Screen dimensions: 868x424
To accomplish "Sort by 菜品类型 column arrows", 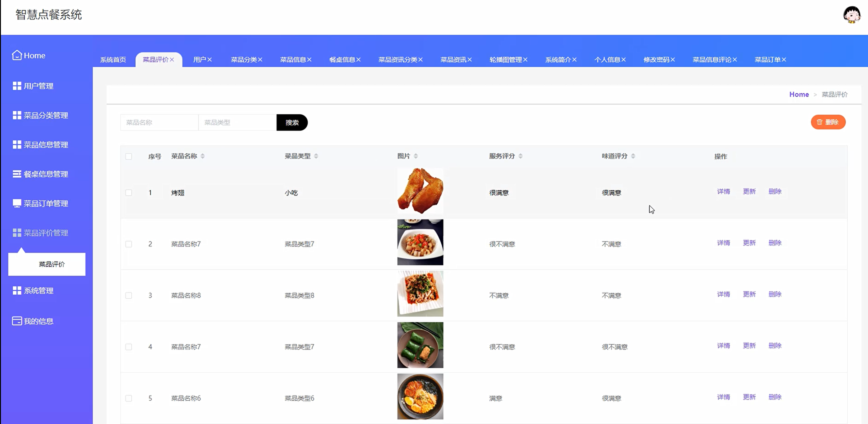I will 316,156.
